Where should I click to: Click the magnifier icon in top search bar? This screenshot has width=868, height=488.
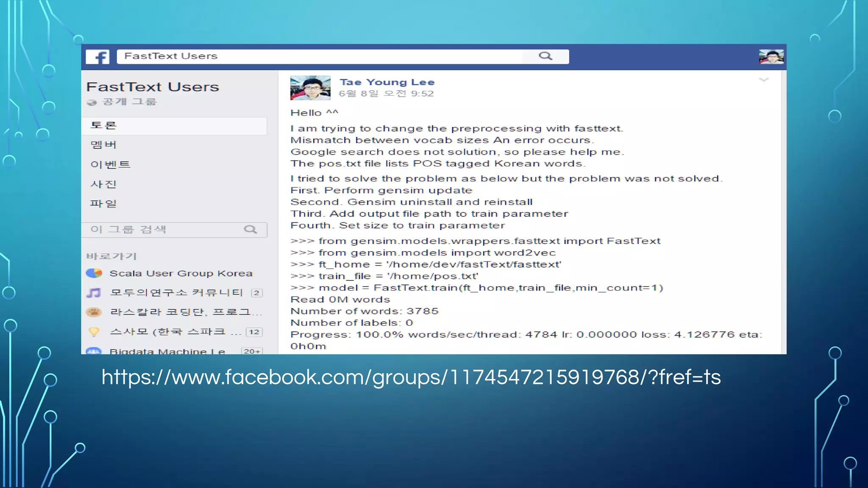[x=545, y=56]
